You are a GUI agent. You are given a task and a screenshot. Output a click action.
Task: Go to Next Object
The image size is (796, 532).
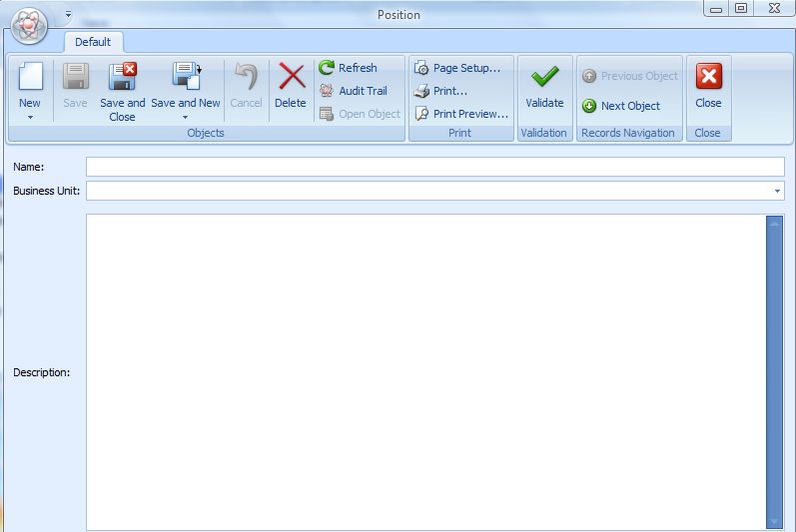click(621, 106)
